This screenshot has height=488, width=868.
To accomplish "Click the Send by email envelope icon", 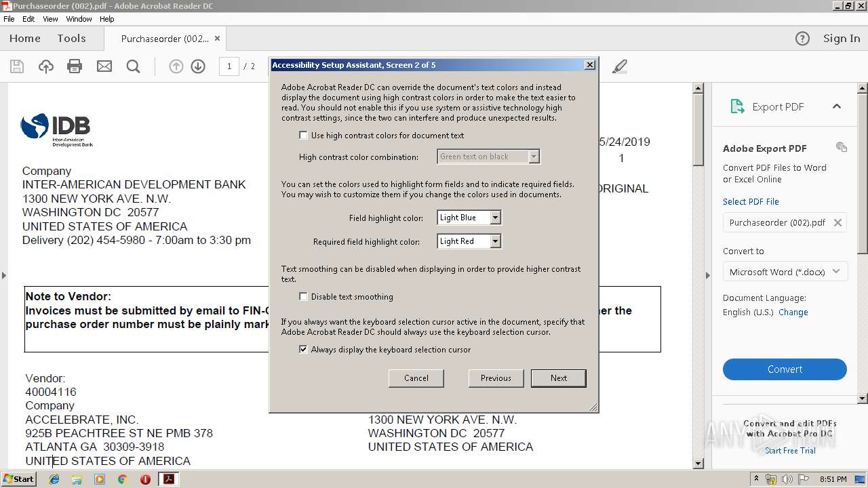I will click(x=104, y=66).
